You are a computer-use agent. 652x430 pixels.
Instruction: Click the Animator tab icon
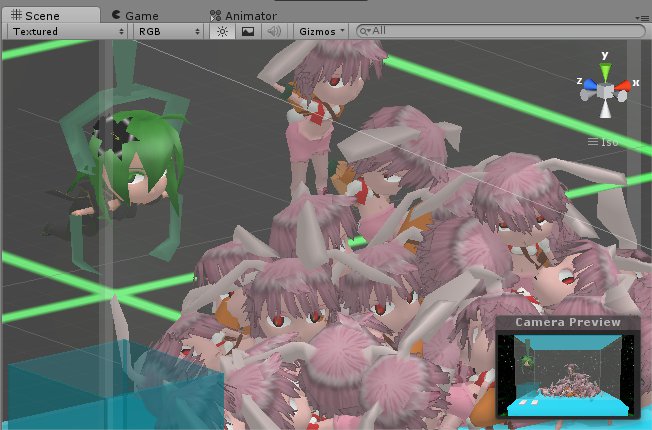coord(215,16)
